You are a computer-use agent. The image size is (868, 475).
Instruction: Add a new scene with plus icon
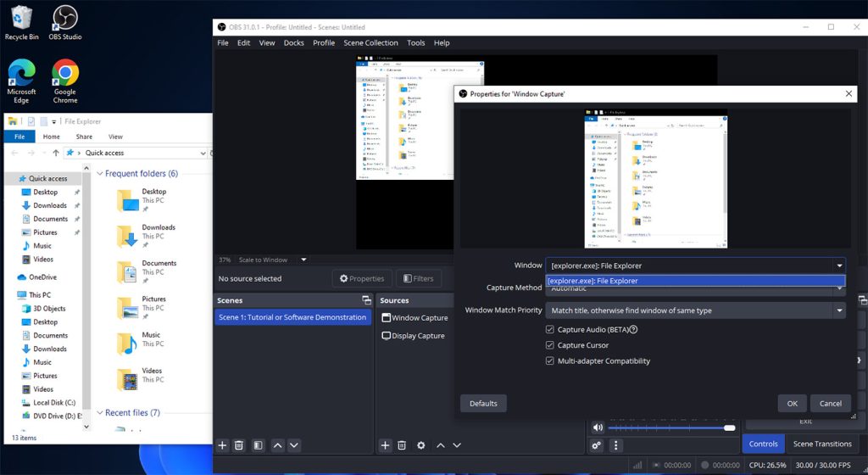point(222,445)
